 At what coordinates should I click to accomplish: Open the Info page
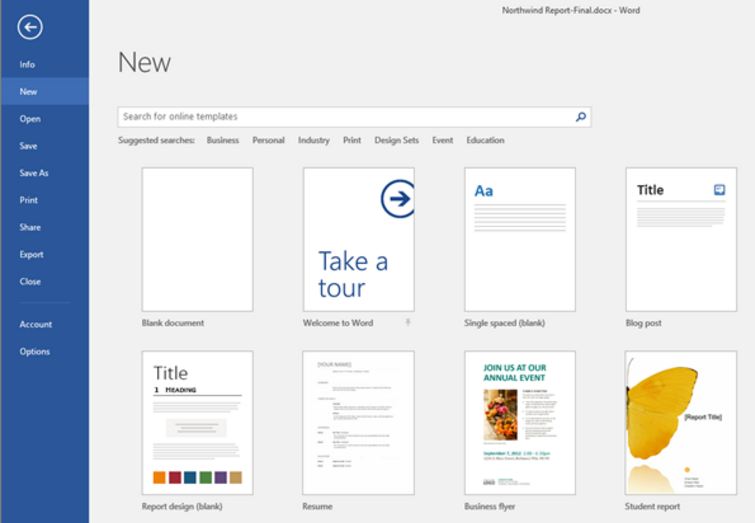tap(44, 64)
